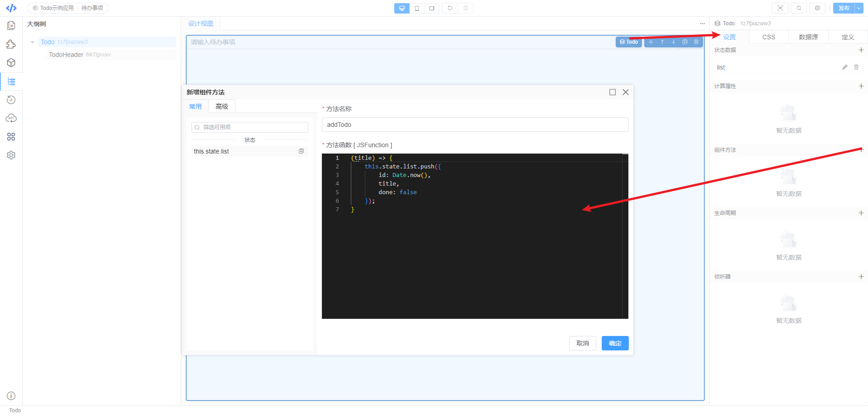Select the 常用 tab in the dialog
Screen dimensions: 868x415
195,107
